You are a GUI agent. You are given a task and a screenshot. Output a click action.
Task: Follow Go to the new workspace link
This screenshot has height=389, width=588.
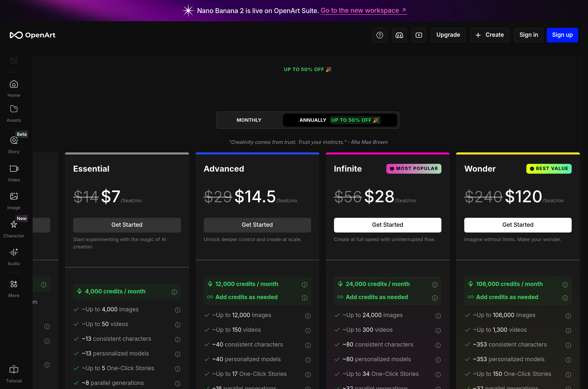(x=363, y=10)
